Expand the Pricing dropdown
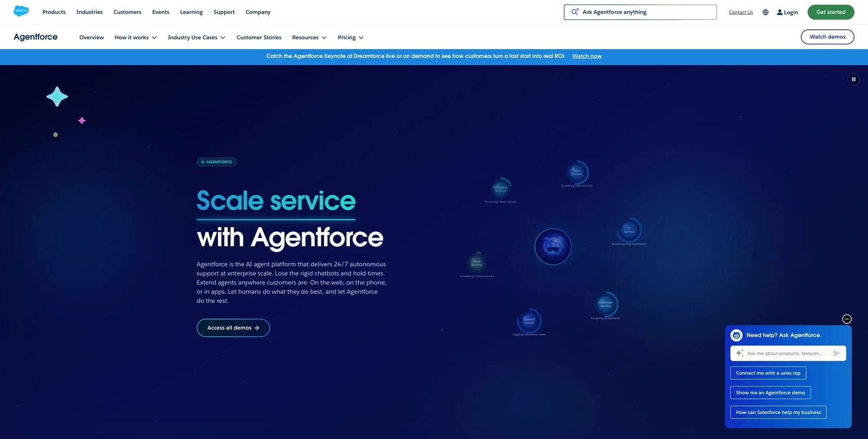 [x=350, y=37]
